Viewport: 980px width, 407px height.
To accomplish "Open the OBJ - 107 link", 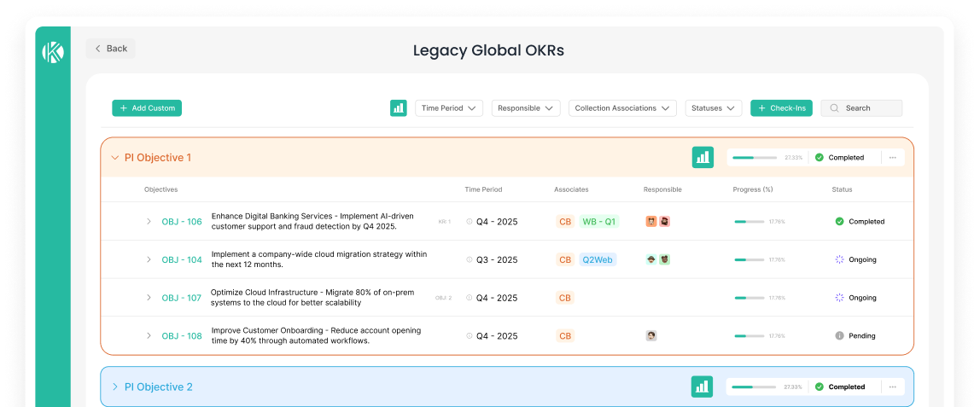I will click(182, 298).
